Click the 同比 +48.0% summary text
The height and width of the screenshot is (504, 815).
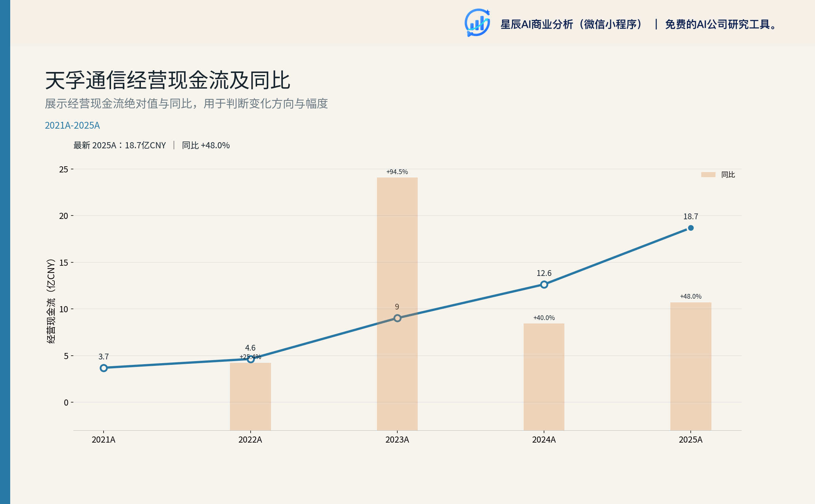coord(206,145)
